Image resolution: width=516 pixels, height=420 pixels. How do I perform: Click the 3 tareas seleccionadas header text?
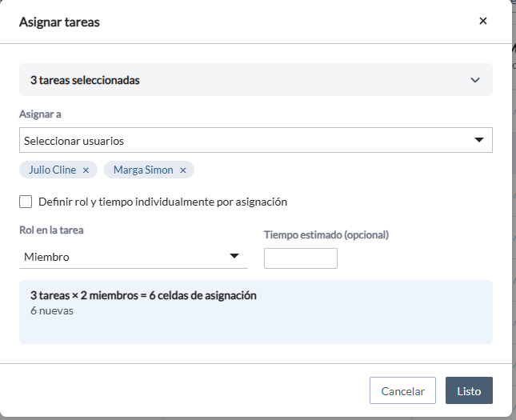tap(85, 80)
